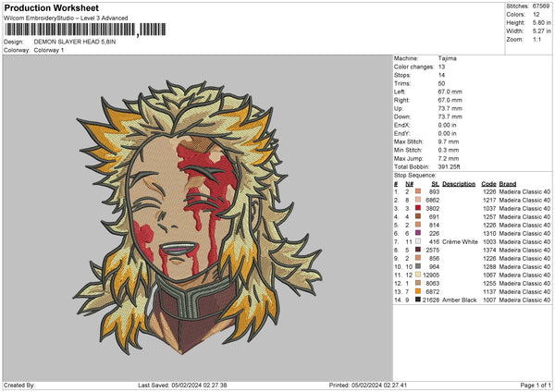Select the 'Amber Black' description
Image resolution: width=555 pixels, height=392 pixels.
pos(460,300)
